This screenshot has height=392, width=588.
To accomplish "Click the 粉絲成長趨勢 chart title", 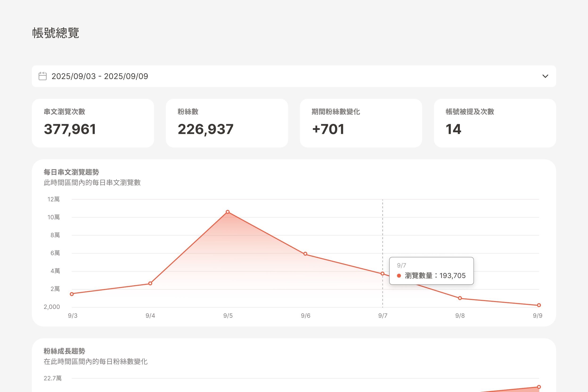I will (x=64, y=351).
